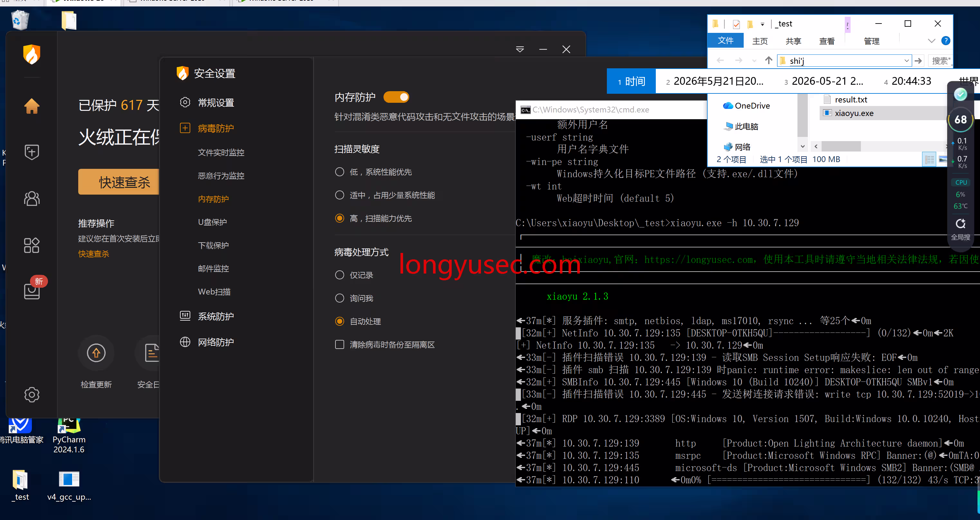Switch to the 主页 ribbon tab
The image size is (980, 520).
[x=760, y=41]
